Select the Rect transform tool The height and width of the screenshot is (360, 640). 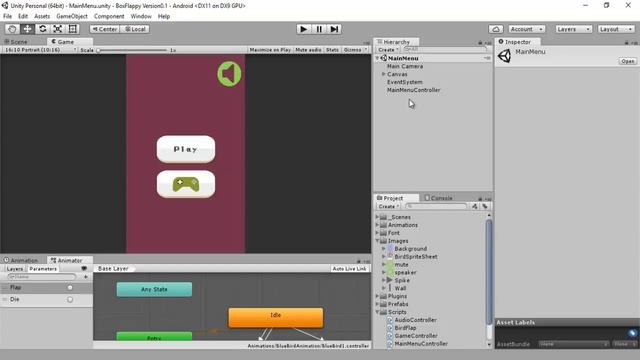tap(73, 29)
